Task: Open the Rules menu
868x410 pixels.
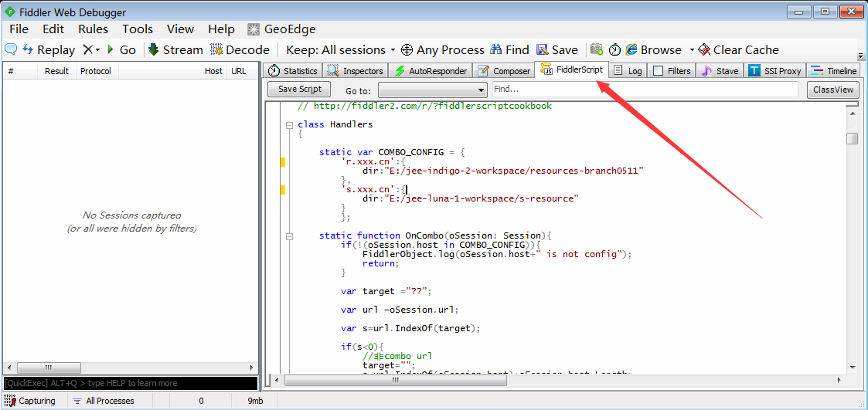Action: click(93, 29)
